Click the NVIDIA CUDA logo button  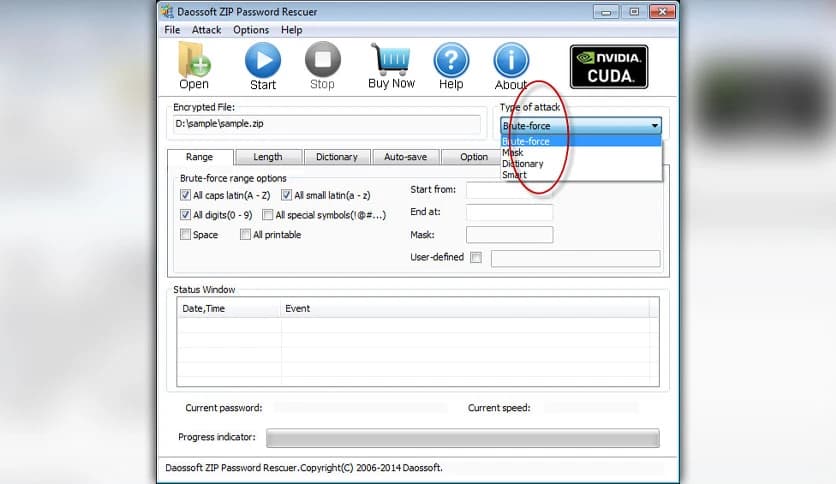pyautogui.click(x=609, y=67)
